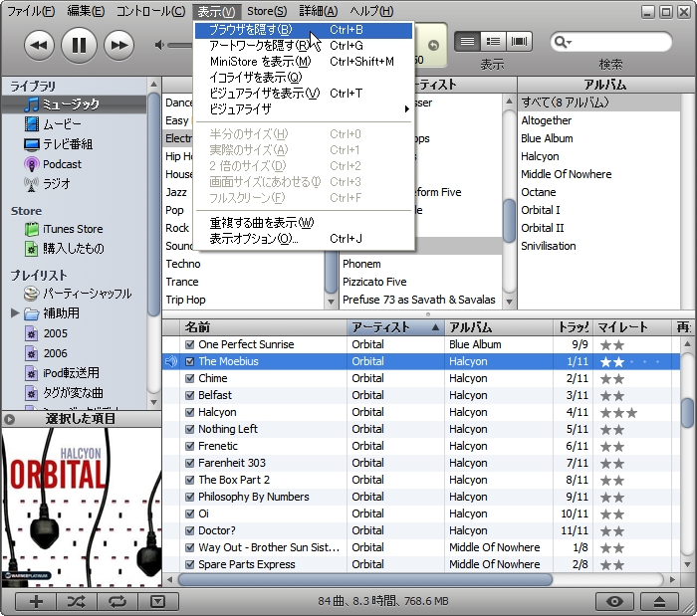The image size is (697, 616).
Task: Uncheck Frenetic song checkbox
Action: 190,446
